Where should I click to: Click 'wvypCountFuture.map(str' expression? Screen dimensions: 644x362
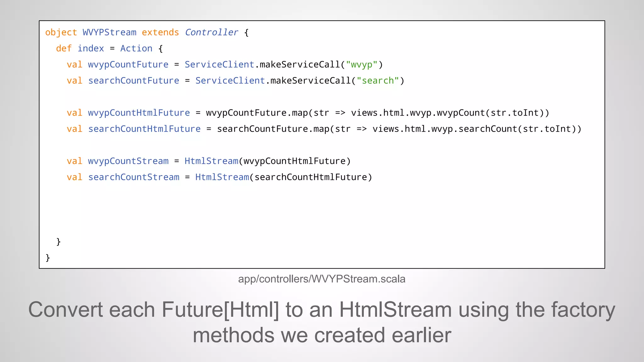268,113
